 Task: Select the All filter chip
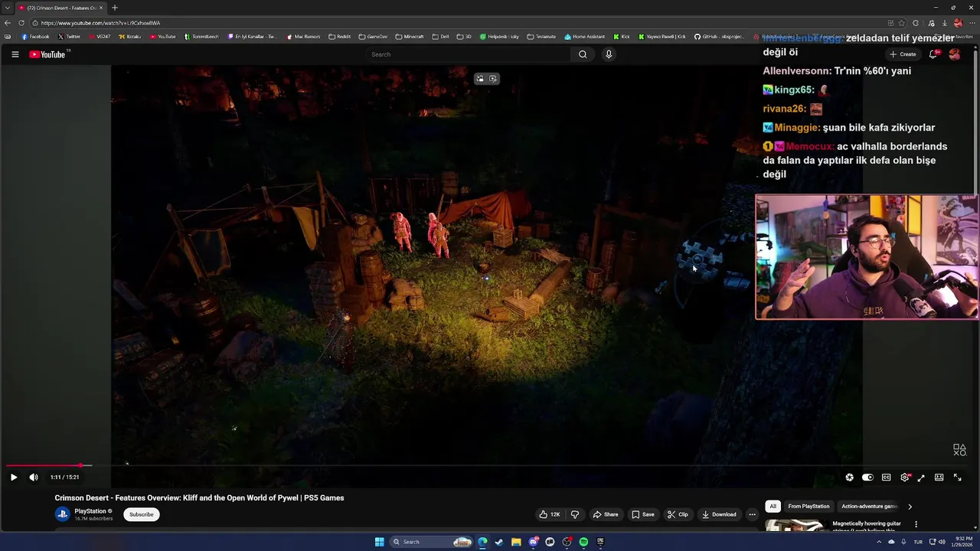[x=773, y=506]
